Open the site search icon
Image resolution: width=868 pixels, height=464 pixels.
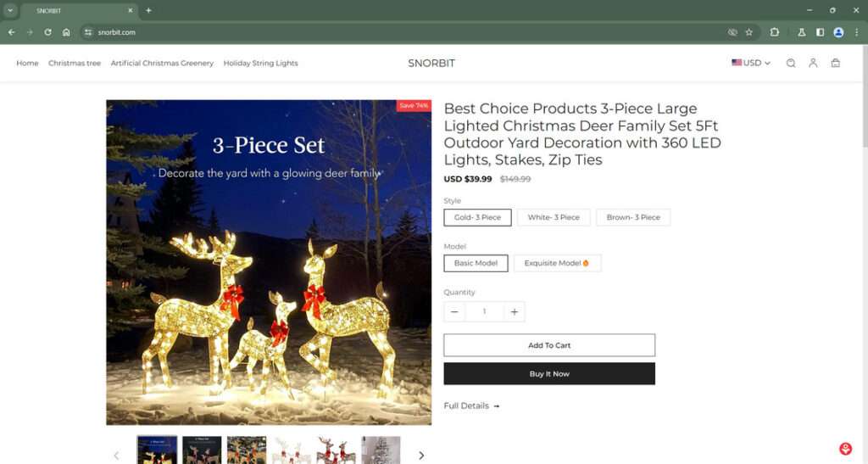coord(791,63)
